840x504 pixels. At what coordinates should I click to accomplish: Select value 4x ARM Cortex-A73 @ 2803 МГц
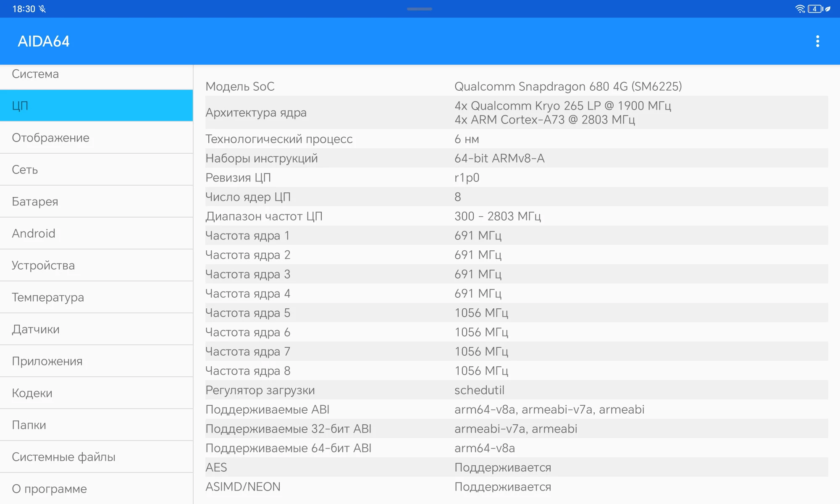pos(545,120)
